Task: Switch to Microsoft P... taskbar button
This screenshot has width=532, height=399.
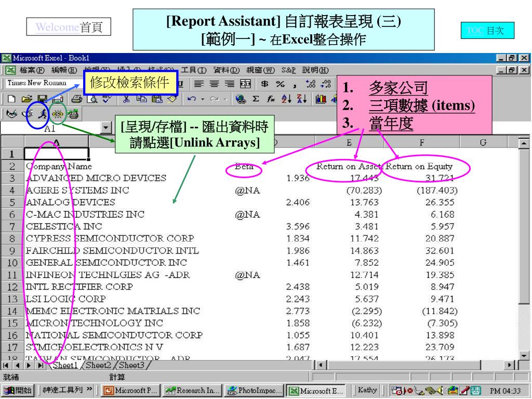Action: point(130,391)
